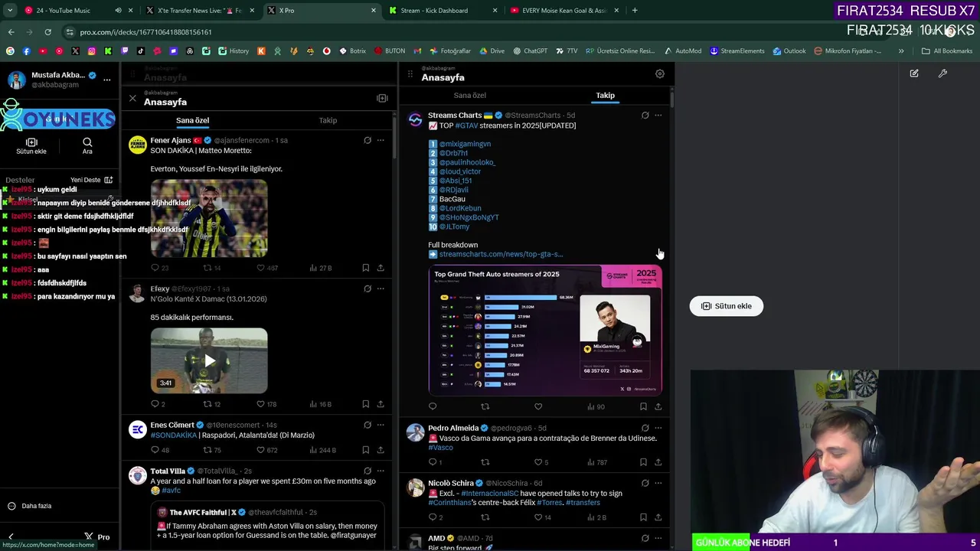Close the first Anasayfa column with X
This screenshot has height=551, width=980.
click(x=132, y=98)
